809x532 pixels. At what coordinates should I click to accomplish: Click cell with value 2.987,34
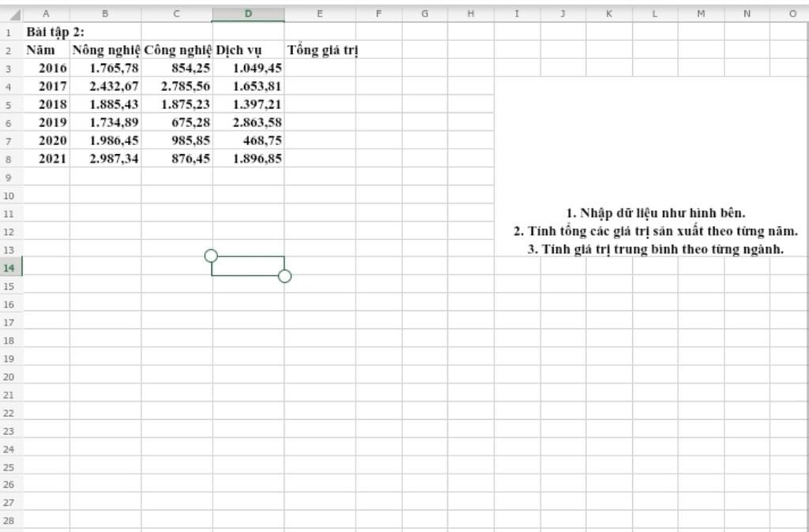pyautogui.click(x=105, y=159)
